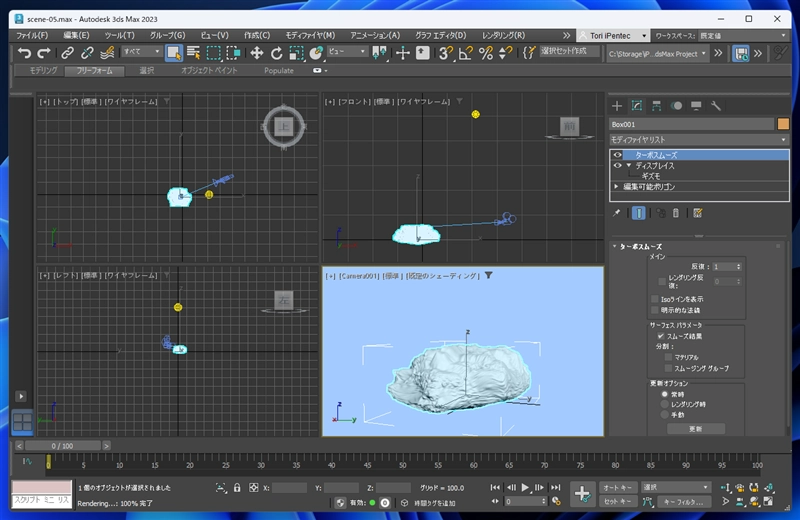Viewport: 800px width, 520px height.
Task: Switch to the オブジェクト ペイント ribbon tab
Action: (x=209, y=70)
